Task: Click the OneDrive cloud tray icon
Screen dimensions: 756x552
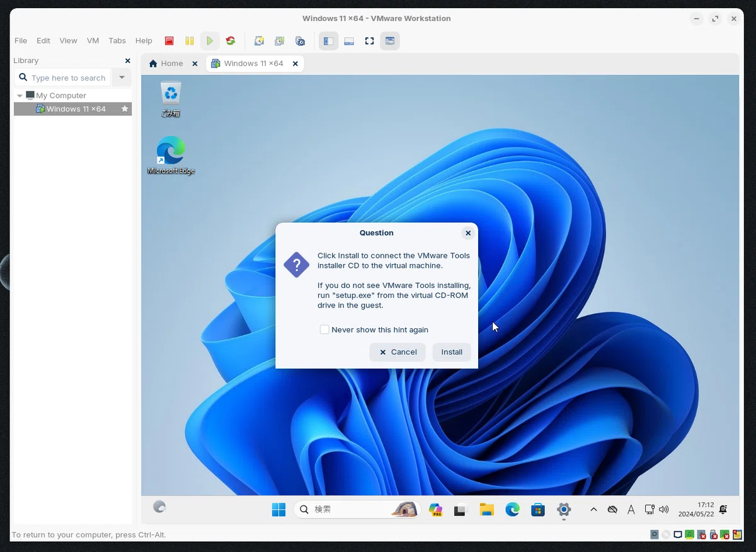Action: [612, 510]
